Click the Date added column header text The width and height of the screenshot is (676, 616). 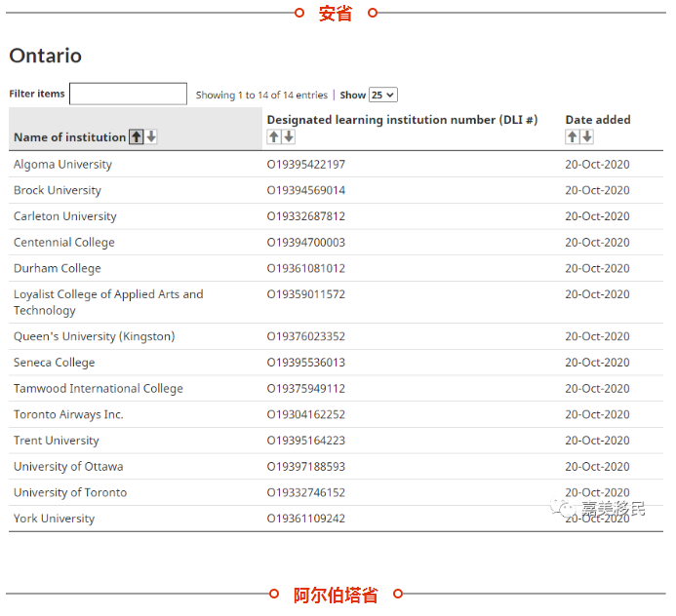tap(598, 120)
